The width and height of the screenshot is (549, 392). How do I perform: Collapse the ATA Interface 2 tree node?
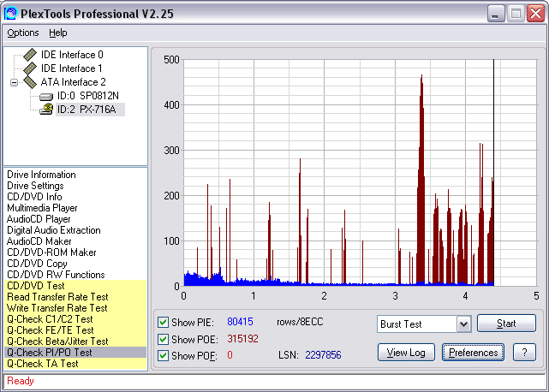14,83
